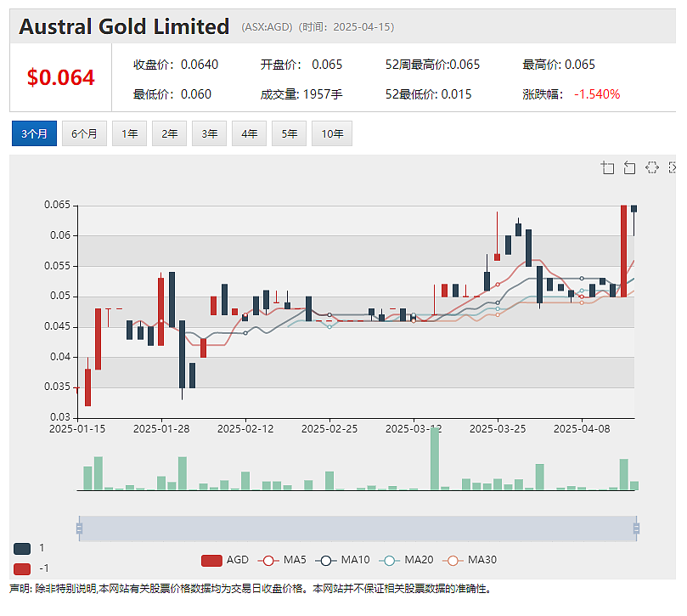
Task: Click the 52周最高价 0.065 figure
Action: pos(432,65)
